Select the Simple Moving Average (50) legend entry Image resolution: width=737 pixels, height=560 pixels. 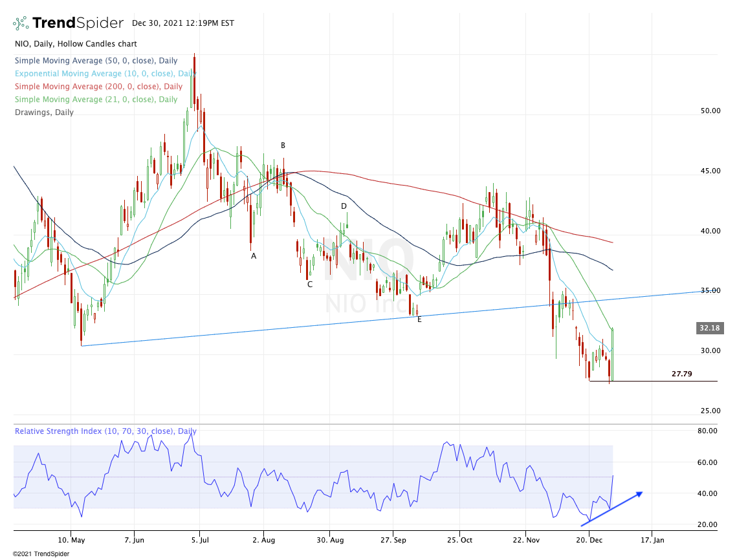[96, 61]
